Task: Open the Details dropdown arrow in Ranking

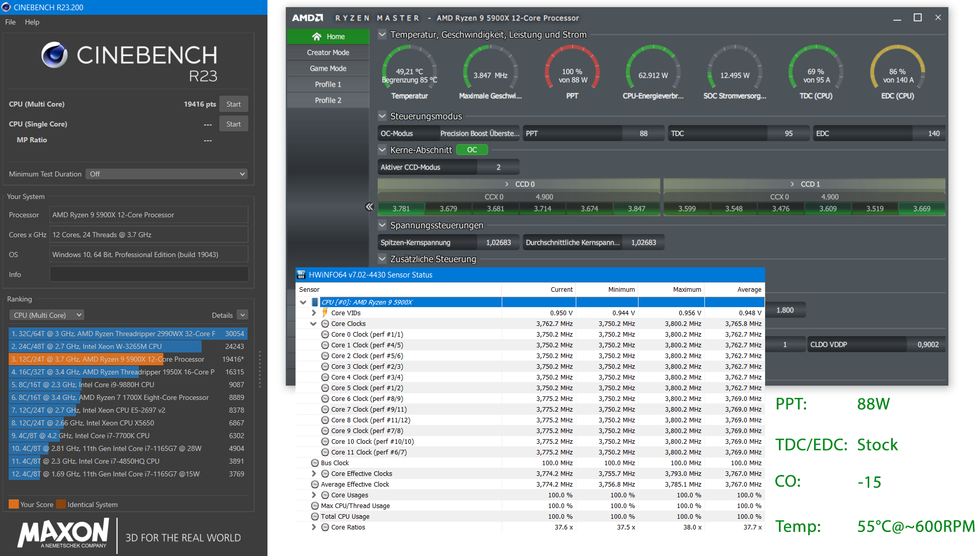Action: click(243, 315)
